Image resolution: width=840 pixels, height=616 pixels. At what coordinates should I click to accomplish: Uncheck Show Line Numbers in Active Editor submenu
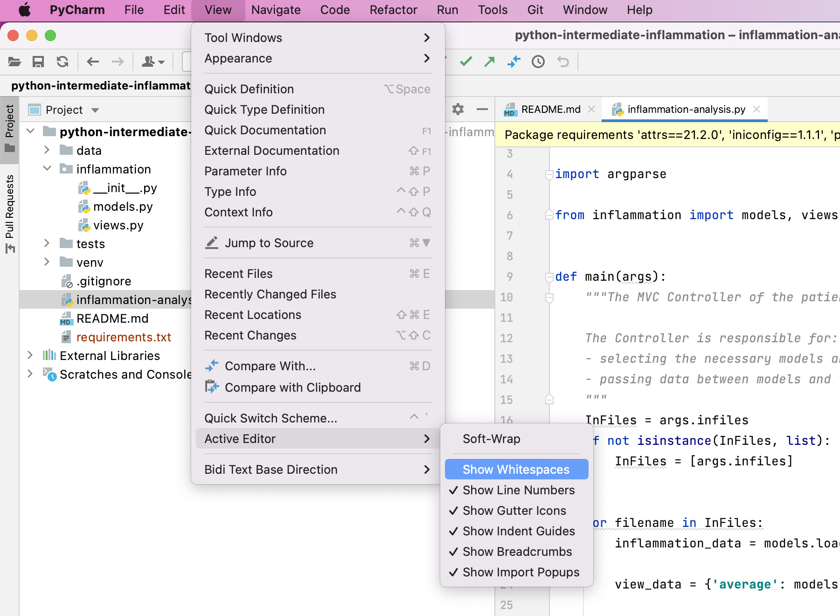pyautogui.click(x=518, y=490)
